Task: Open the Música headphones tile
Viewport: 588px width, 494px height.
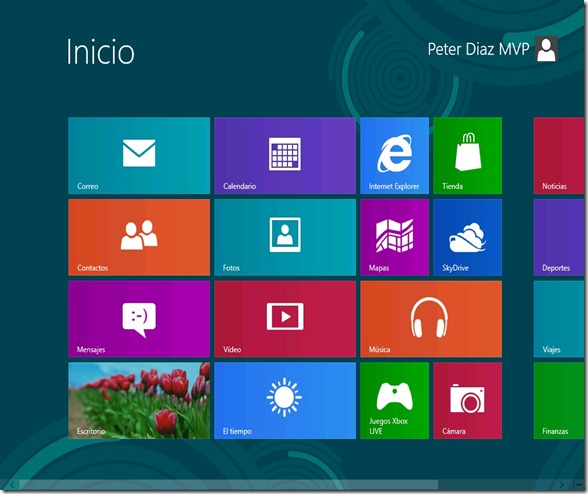Action: coord(431,319)
